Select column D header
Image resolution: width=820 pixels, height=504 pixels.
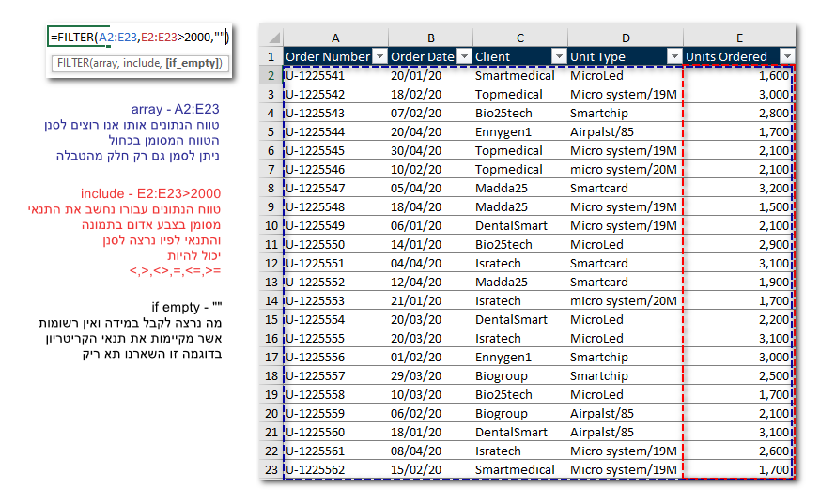click(626, 38)
